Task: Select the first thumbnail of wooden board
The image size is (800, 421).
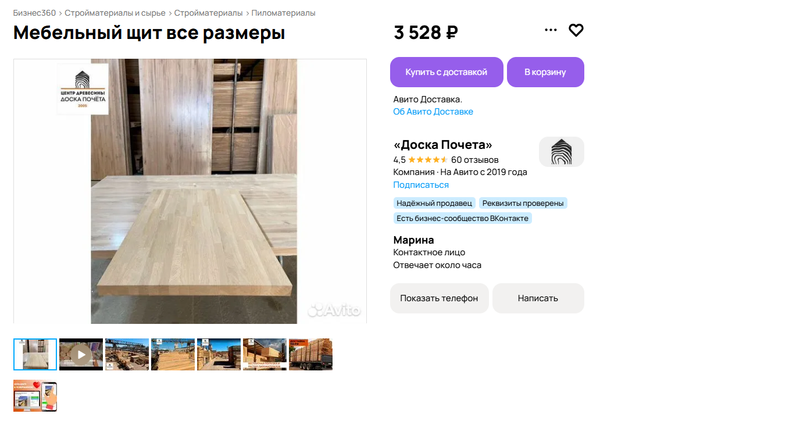Action: click(35, 354)
